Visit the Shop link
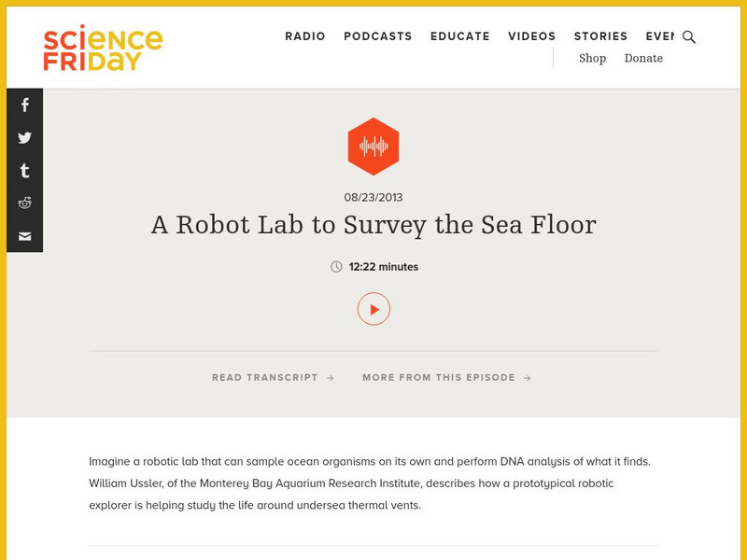This screenshot has width=747, height=560. tap(592, 58)
